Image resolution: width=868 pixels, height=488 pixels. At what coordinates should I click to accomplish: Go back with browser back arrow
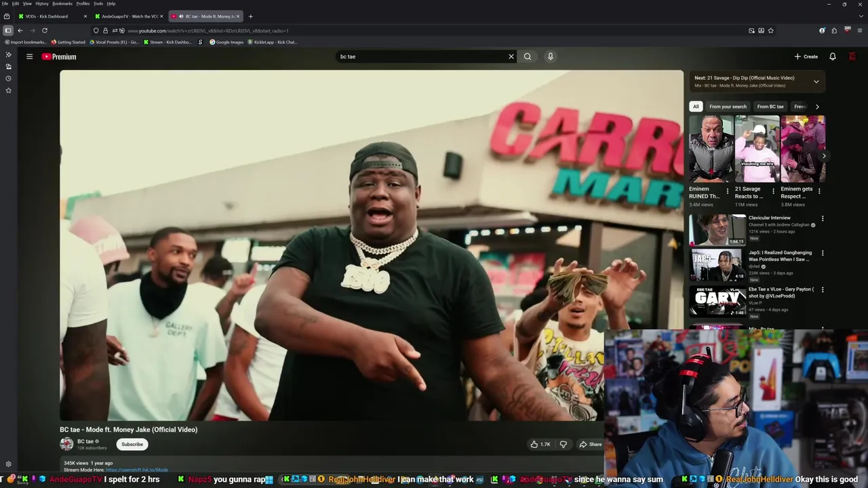(20, 30)
